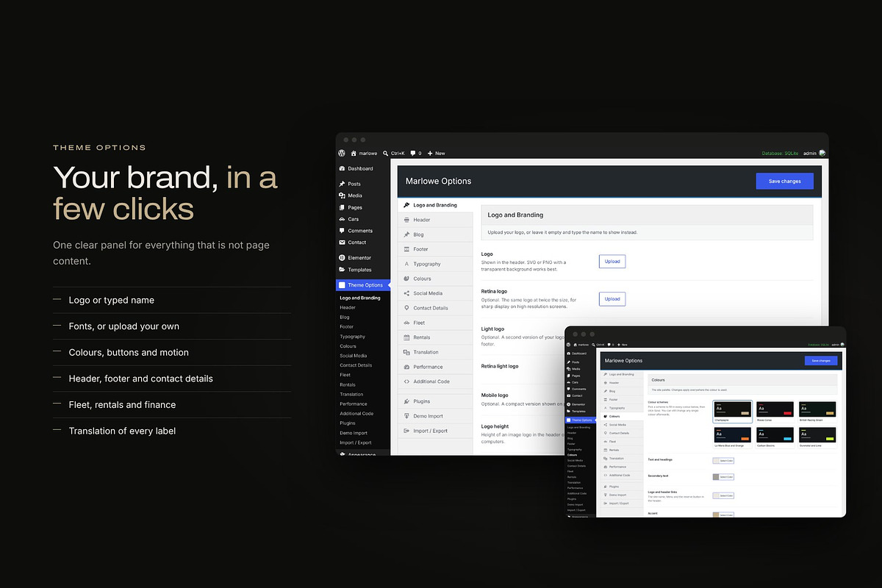Click Save changes in the Colours window
Screen dimensions: 882x588
pyautogui.click(x=821, y=361)
